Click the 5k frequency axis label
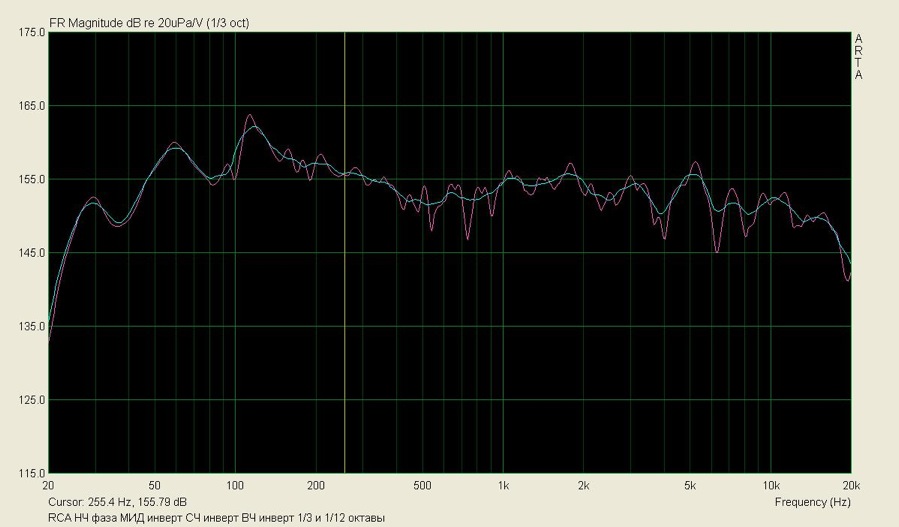899x527 pixels. coord(690,485)
